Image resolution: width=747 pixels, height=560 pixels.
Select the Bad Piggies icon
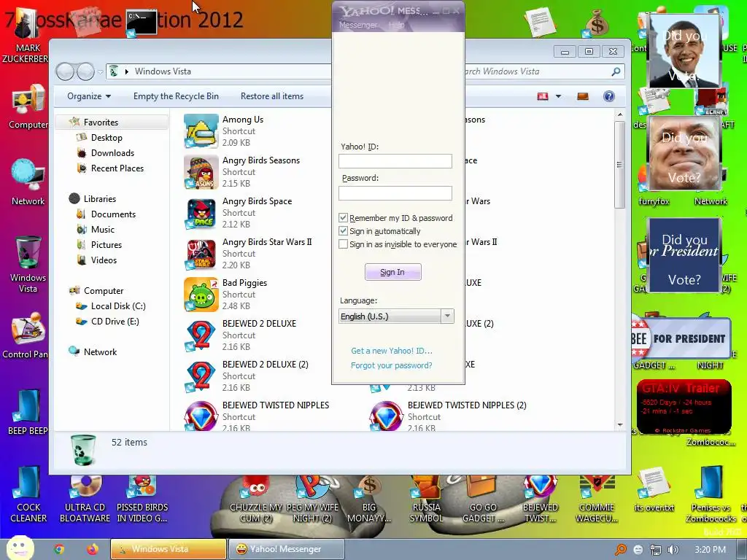pyautogui.click(x=201, y=295)
